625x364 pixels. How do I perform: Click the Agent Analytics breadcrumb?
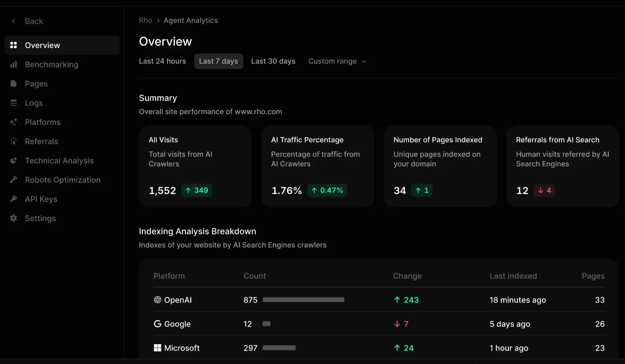(191, 20)
